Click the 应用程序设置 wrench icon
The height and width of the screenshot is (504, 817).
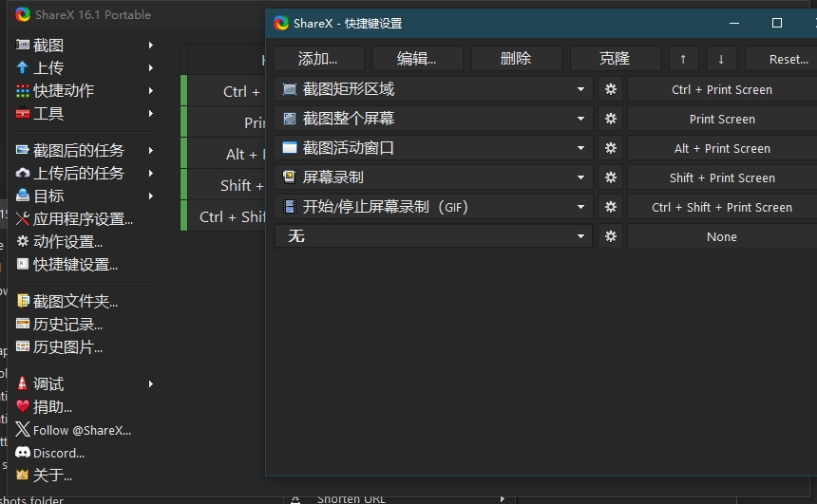23,218
